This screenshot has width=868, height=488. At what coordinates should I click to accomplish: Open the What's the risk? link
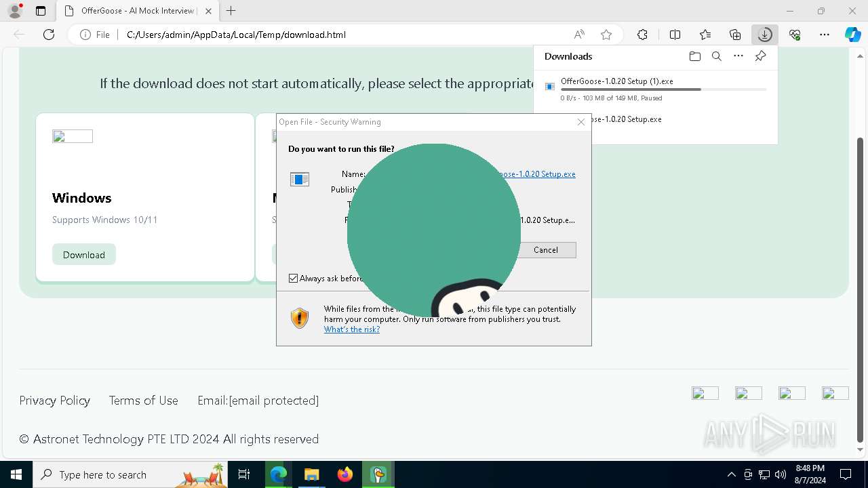pyautogui.click(x=352, y=329)
